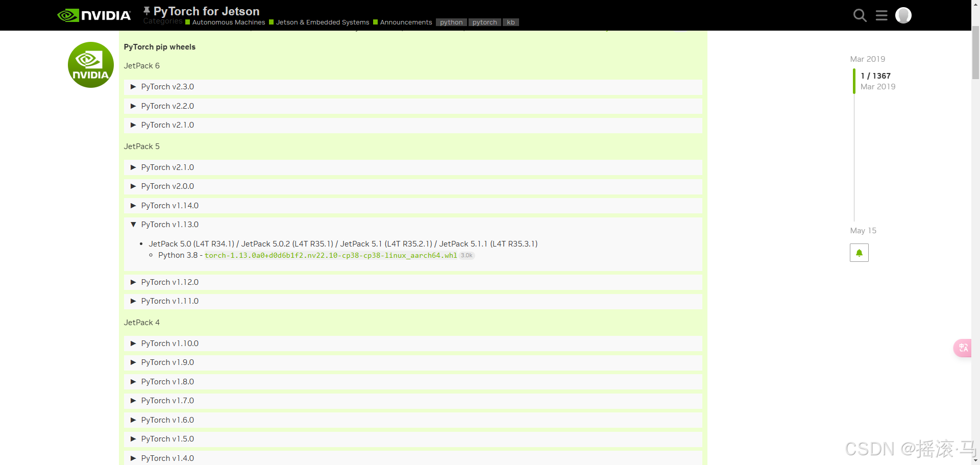The width and height of the screenshot is (980, 465).
Task: Expand the PyTorch v2.0.0 entry under JetPack 5
Action: point(167,186)
